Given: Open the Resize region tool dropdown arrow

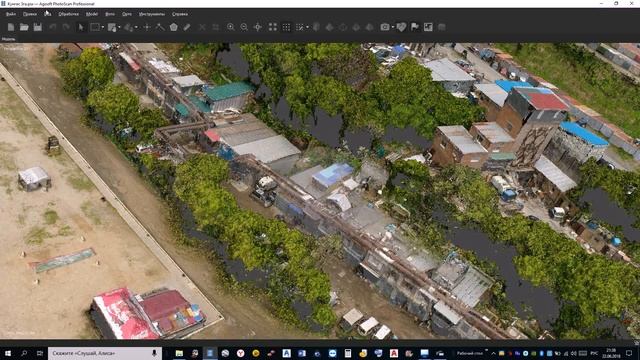Looking at the screenshot, I should click(119, 27).
